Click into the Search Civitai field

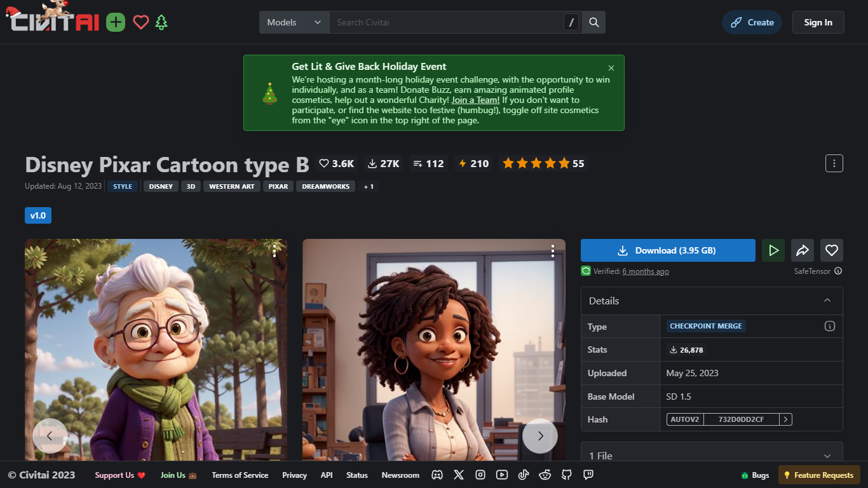tap(446, 22)
